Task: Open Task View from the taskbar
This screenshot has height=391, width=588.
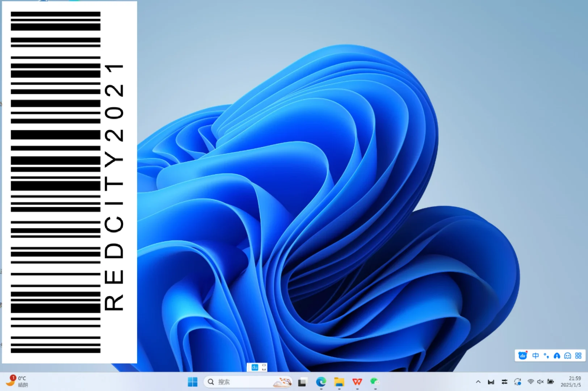Action: (302, 382)
